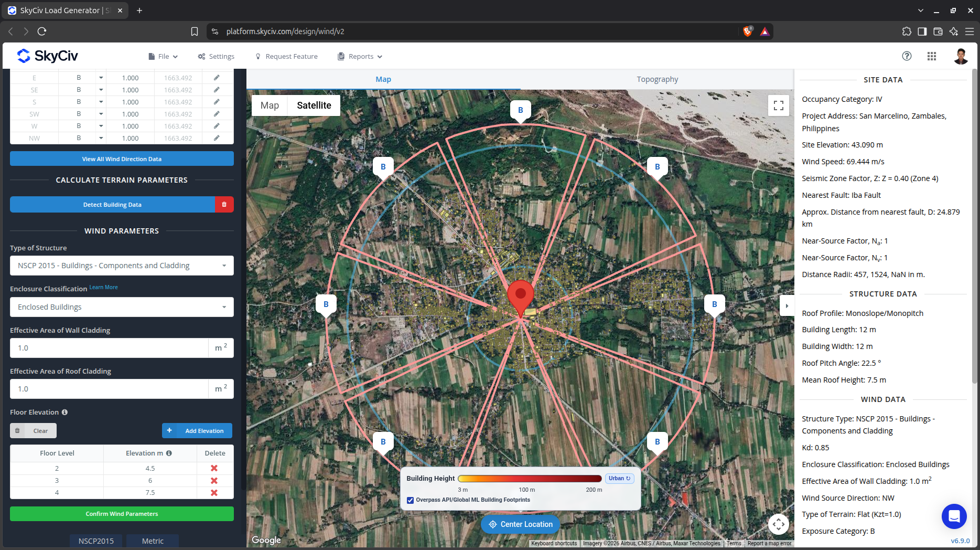Open Type of Structure dropdown
This screenshot has height=550, width=980.
click(122, 266)
